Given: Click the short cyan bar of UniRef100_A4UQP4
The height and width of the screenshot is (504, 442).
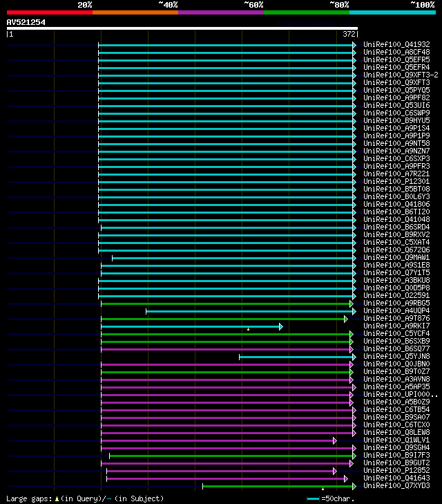Looking at the screenshot, I should click(249, 312).
